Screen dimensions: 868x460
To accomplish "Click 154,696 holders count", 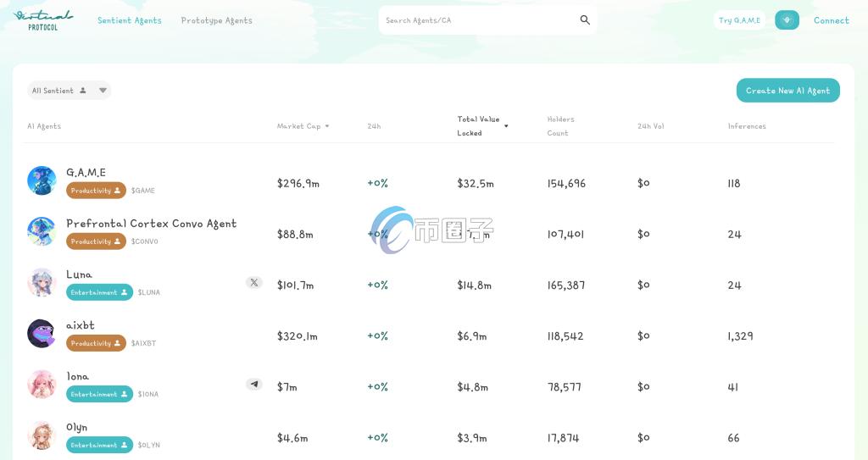I will click(566, 183).
